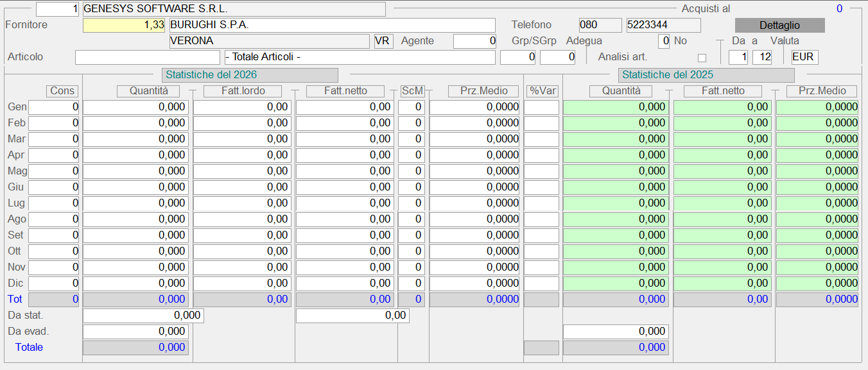
Task: Select the Dic 2025 Quantità green cell
Action: pos(616,283)
